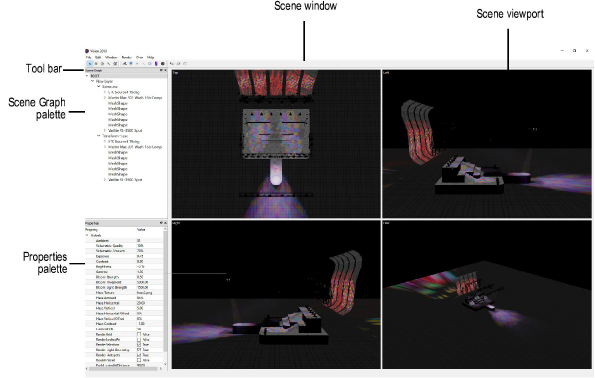The width and height of the screenshot is (595, 378).
Task: Click the Properties horizontal scrollbar left arrow
Action: (x=87, y=368)
